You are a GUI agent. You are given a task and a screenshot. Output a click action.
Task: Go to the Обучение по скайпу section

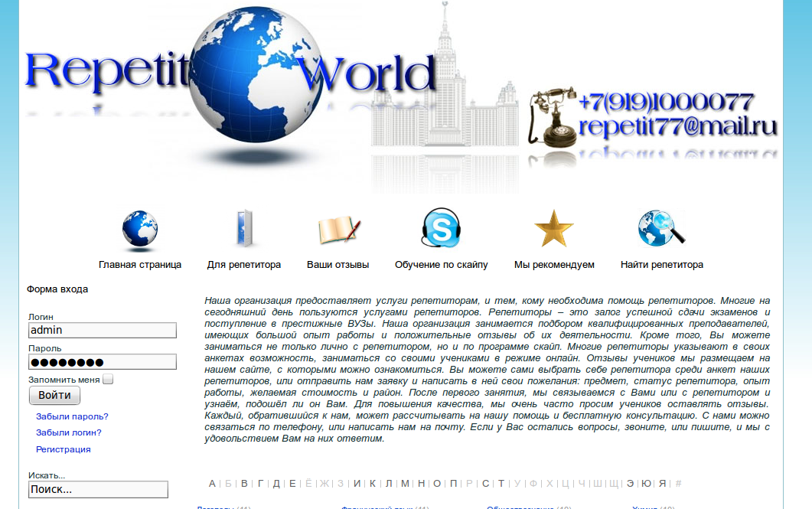point(441,263)
